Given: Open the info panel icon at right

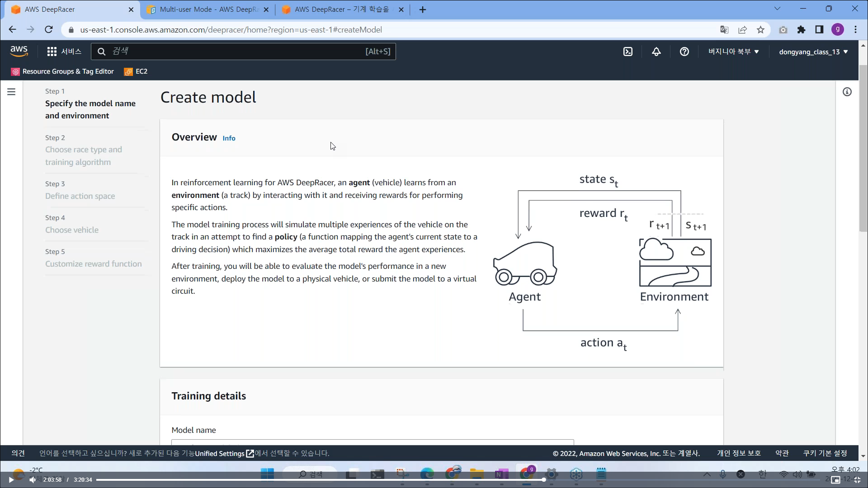Looking at the screenshot, I should point(847,92).
